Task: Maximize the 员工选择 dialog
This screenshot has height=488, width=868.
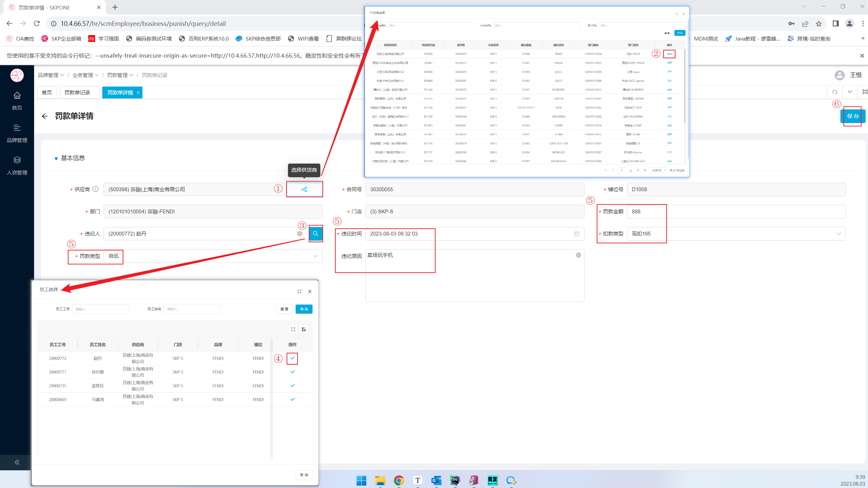Action: pos(299,291)
